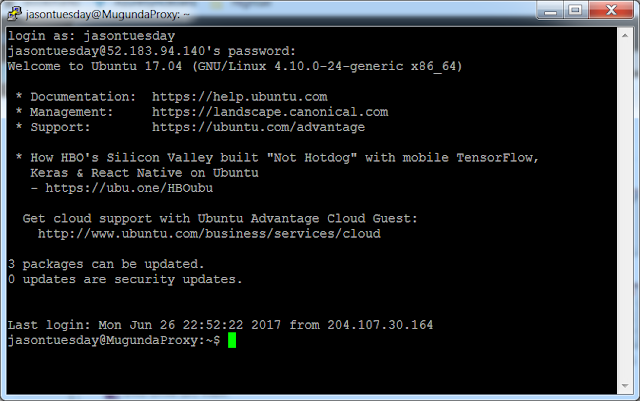This screenshot has height=401, width=640.
Task: Click the Ubuntu business cloud services URL
Action: coord(209,234)
